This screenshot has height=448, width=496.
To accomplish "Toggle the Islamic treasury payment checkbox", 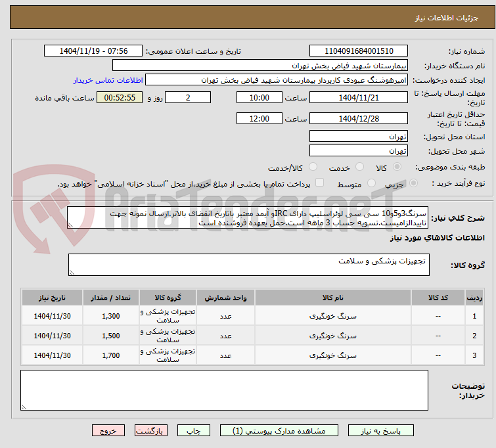I will 320,182.
